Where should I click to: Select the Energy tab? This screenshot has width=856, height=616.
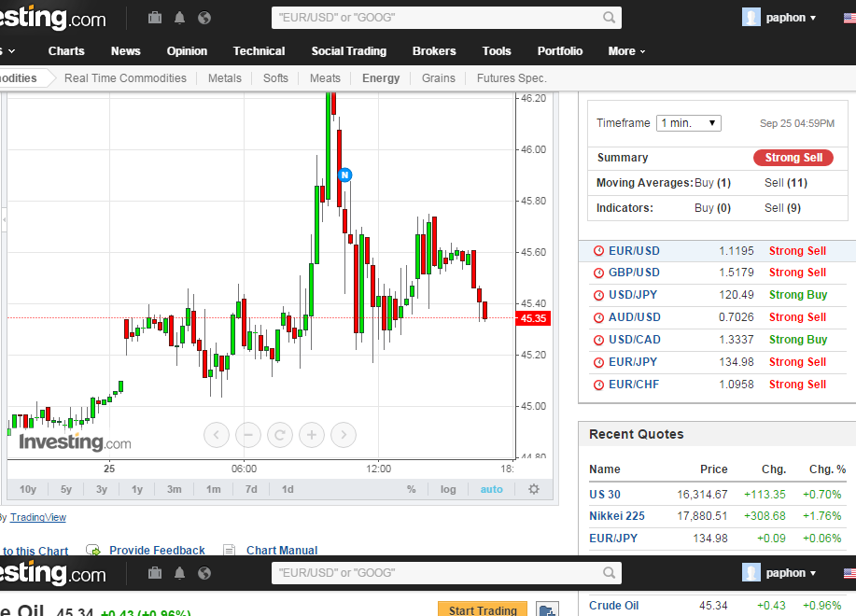point(381,78)
